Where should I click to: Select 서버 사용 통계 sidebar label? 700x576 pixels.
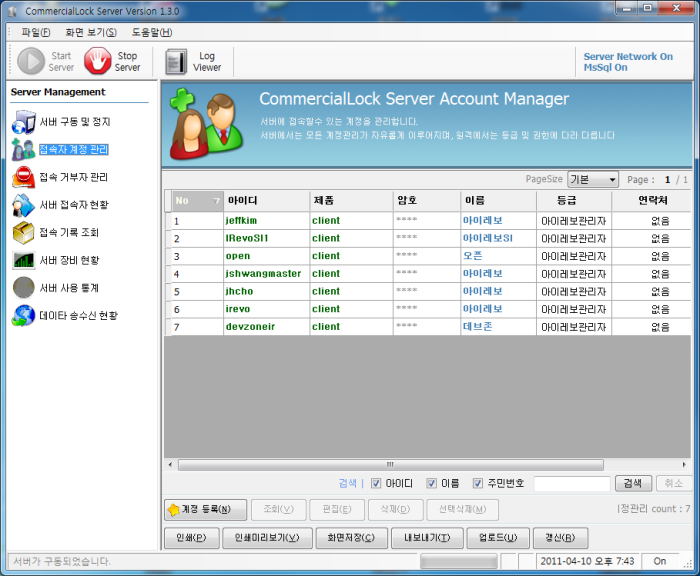69,288
